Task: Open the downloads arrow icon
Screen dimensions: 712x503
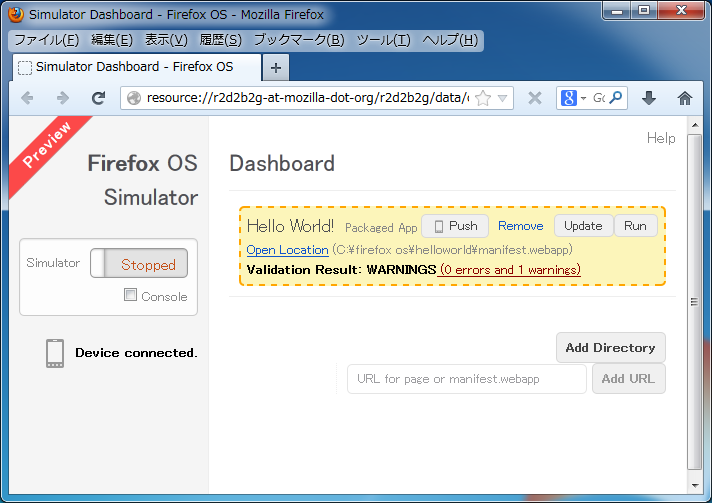Action: pos(649,98)
